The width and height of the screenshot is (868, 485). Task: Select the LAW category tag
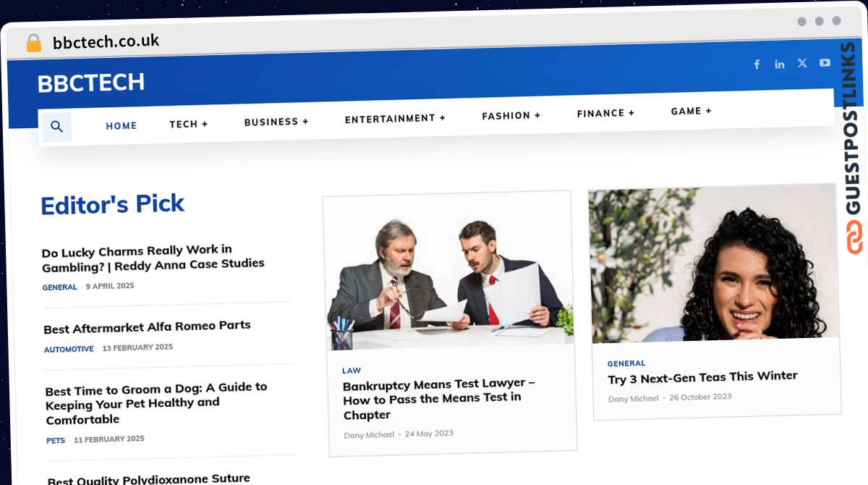point(352,371)
